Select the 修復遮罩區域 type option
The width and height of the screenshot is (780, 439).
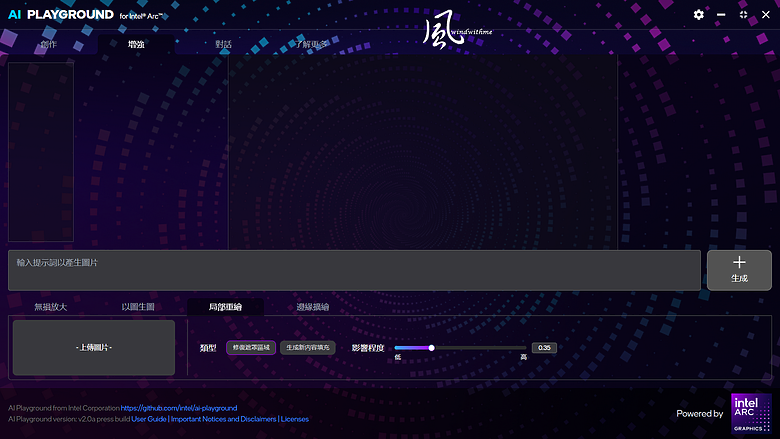[251, 348]
